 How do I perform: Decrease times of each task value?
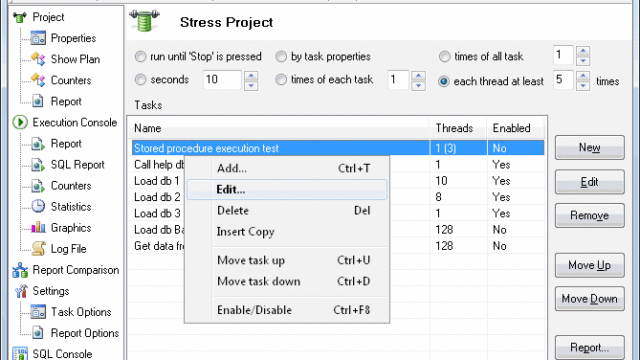(x=419, y=86)
